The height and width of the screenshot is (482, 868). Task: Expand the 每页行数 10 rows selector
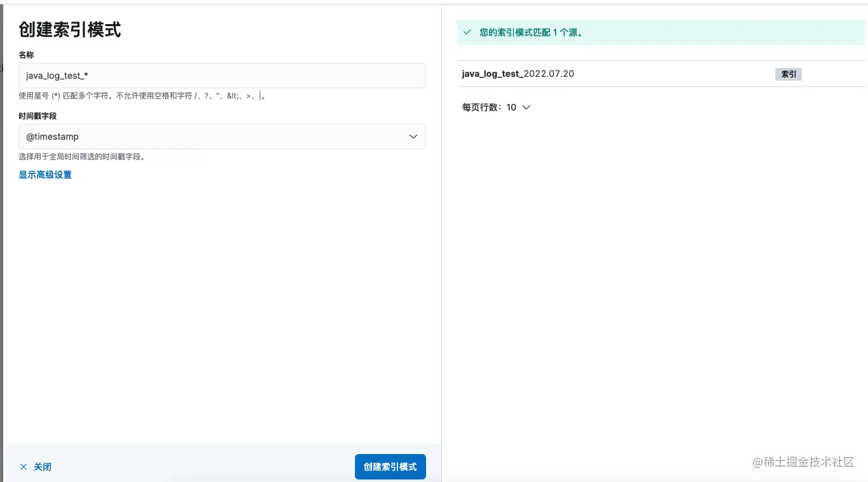tap(496, 107)
